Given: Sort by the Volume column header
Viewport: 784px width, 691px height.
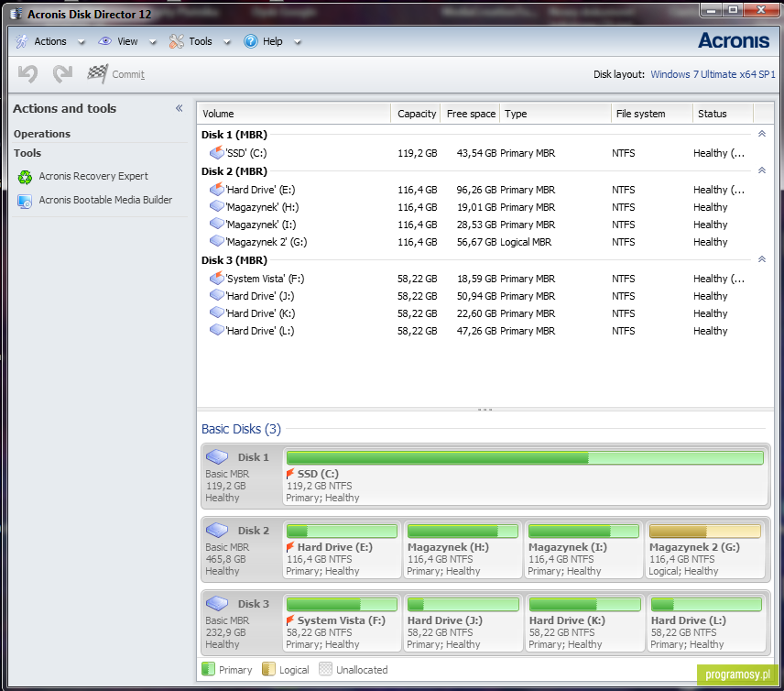Looking at the screenshot, I should click(x=293, y=114).
